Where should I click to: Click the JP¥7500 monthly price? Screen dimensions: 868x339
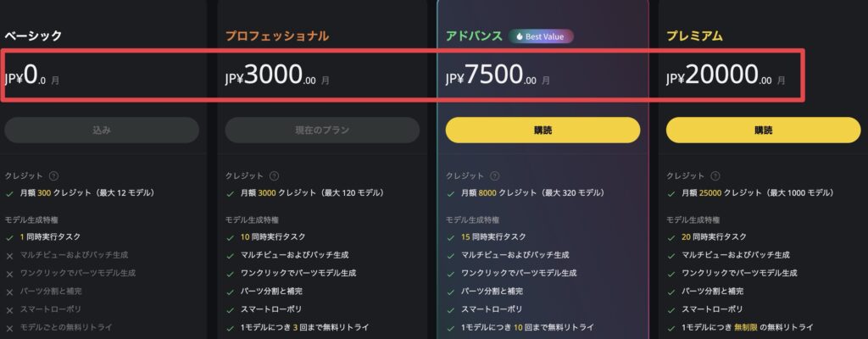(x=497, y=77)
